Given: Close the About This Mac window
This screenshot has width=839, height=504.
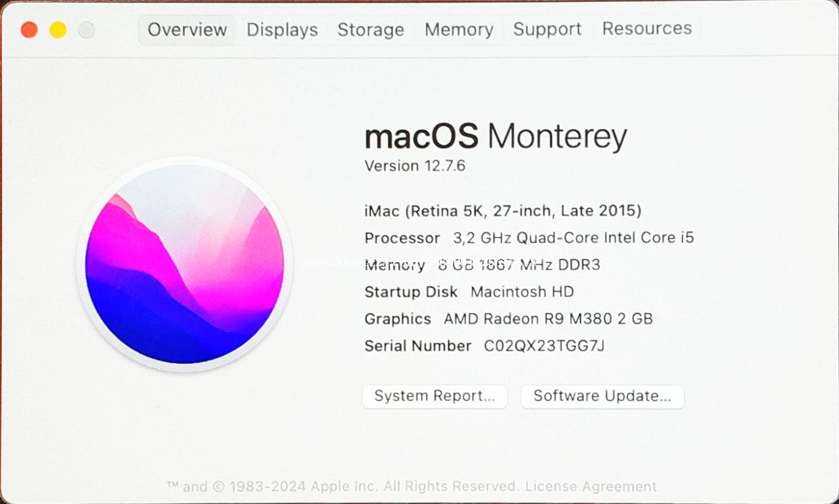Looking at the screenshot, I should [29, 29].
